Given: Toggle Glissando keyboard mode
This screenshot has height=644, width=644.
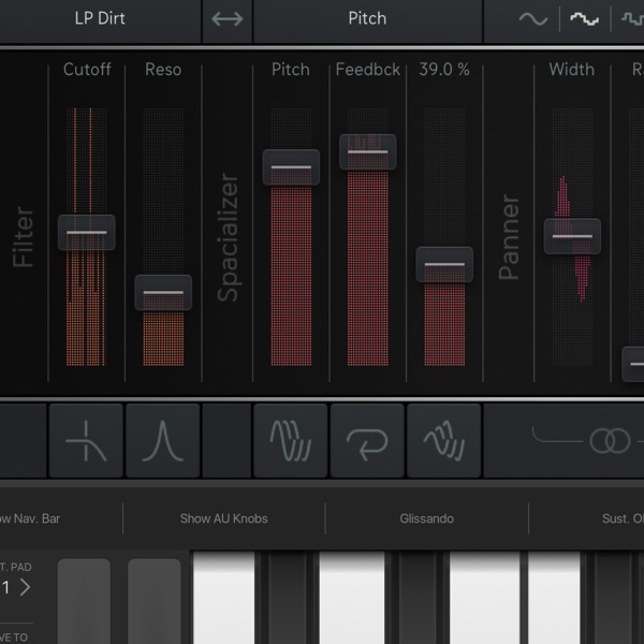Looking at the screenshot, I should click(x=427, y=518).
